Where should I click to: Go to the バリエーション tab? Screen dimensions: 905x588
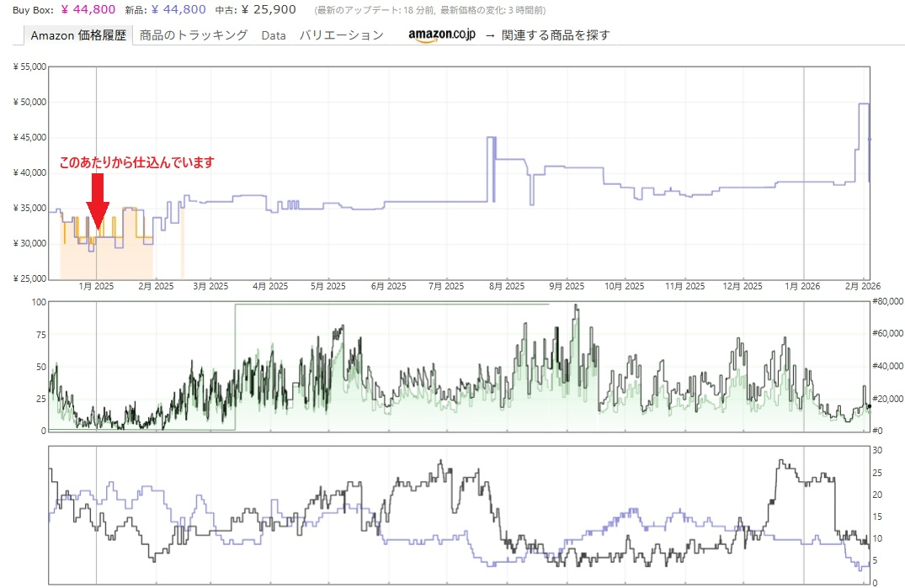341,35
